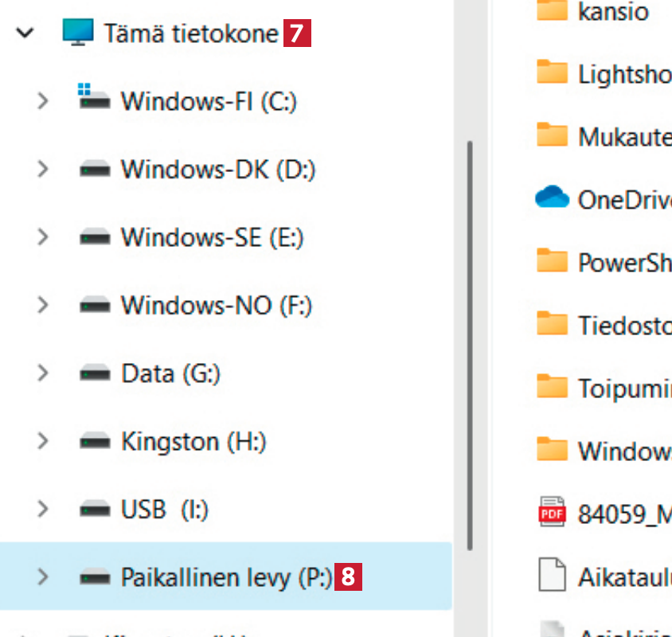Click the navigation pane vertical scrollbar
Image resolution: width=672 pixels, height=637 pixels.
click(x=470, y=342)
